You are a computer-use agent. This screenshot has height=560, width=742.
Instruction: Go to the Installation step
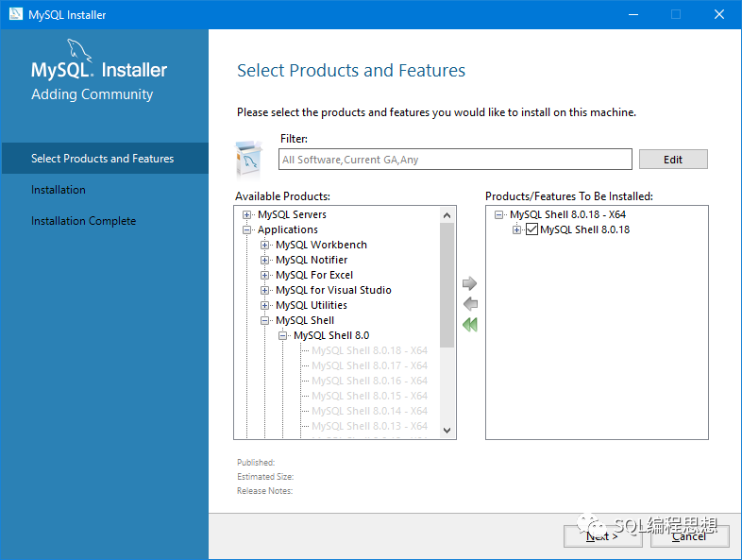59,190
